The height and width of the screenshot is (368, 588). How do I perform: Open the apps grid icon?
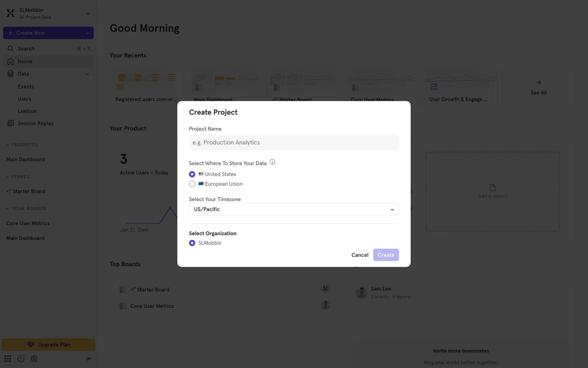8,358
